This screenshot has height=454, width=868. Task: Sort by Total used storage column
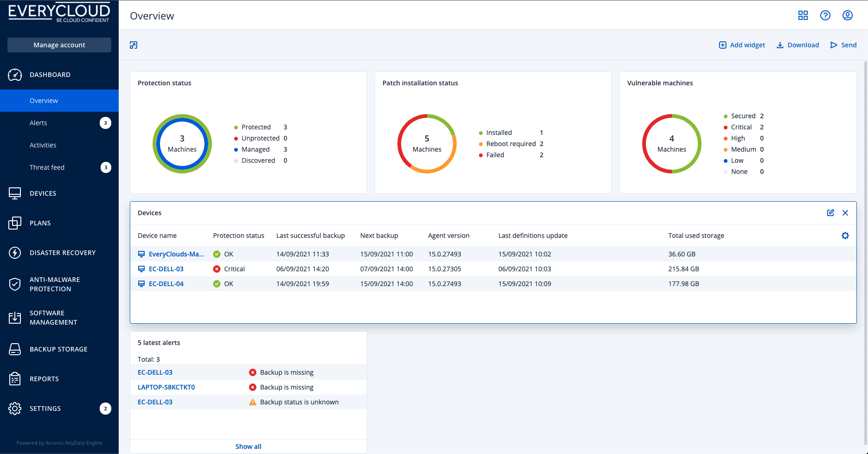point(696,236)
